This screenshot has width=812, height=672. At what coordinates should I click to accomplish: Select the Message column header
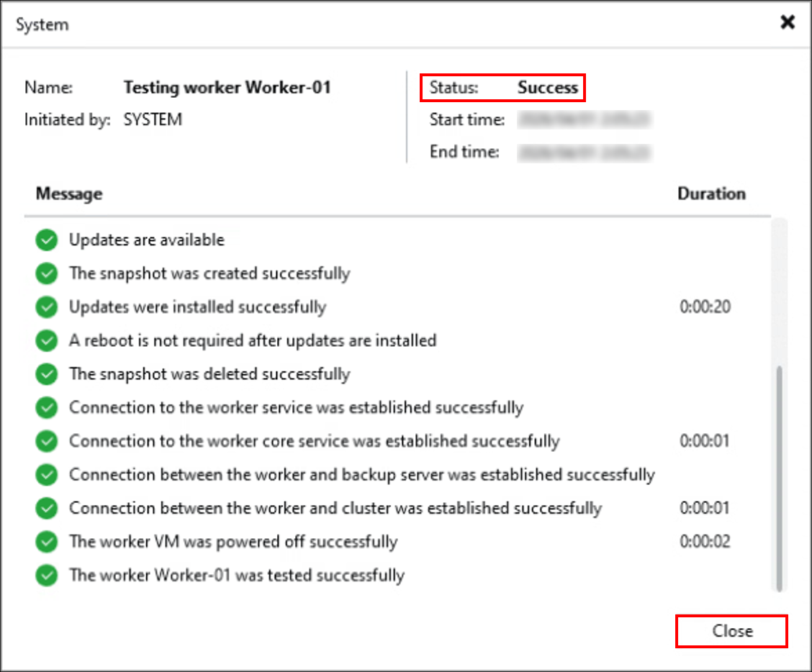click(x=68, y=194)
